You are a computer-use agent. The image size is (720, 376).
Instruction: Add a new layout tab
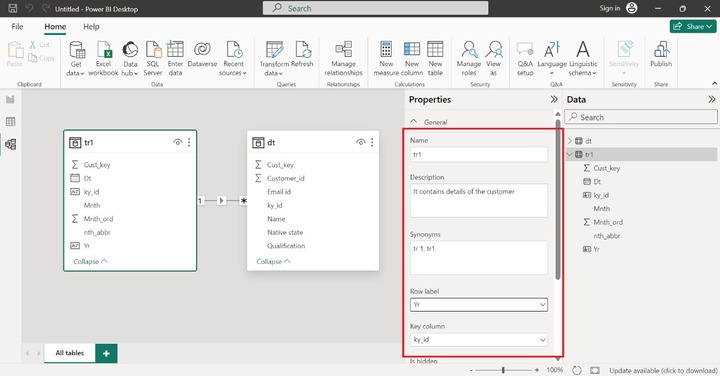pos(107,354)
